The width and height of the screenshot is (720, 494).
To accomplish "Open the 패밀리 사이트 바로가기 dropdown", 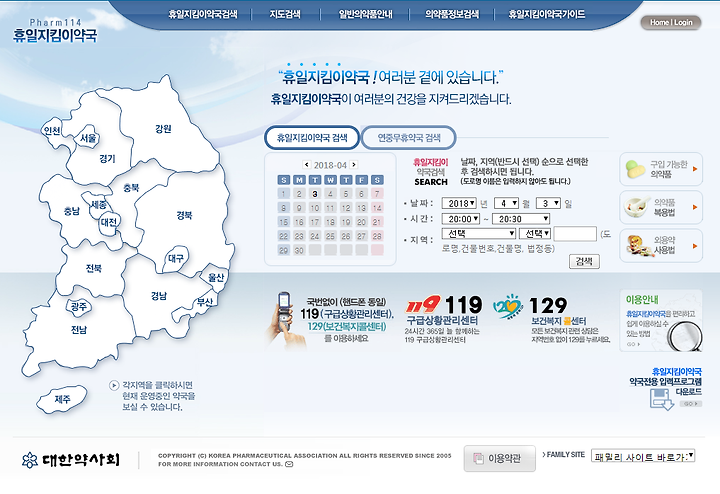I will [x=643, y=455].
